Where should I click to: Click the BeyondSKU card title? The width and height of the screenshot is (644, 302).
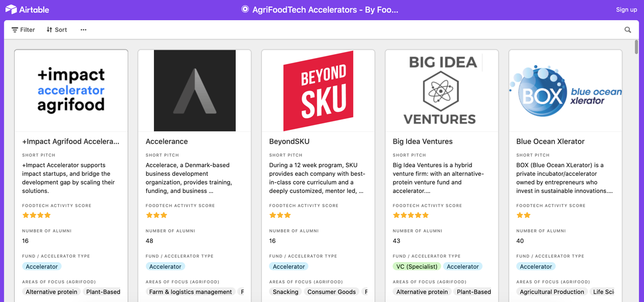(289, 141)
